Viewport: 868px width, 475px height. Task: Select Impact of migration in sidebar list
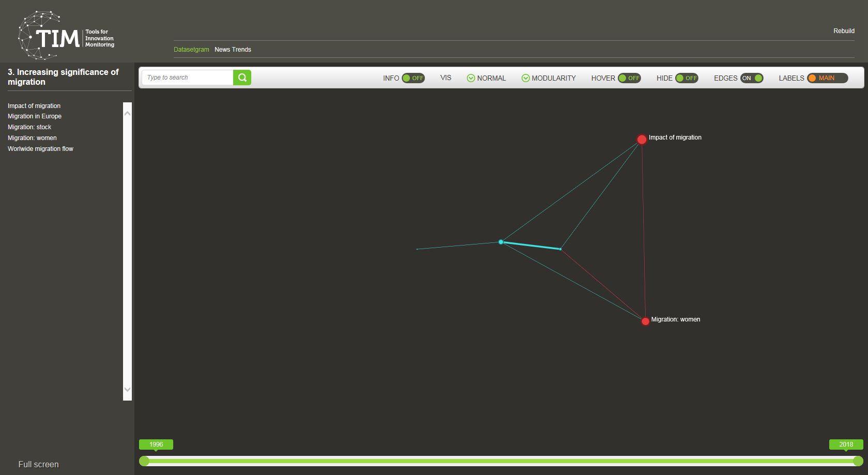coord(34,106)
